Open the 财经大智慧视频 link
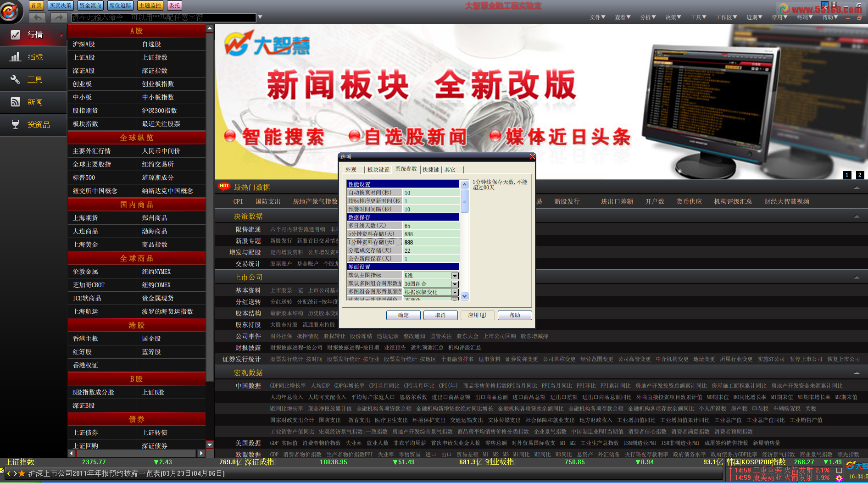The height and width of the screenshot is (483, 868). (786, 201)
